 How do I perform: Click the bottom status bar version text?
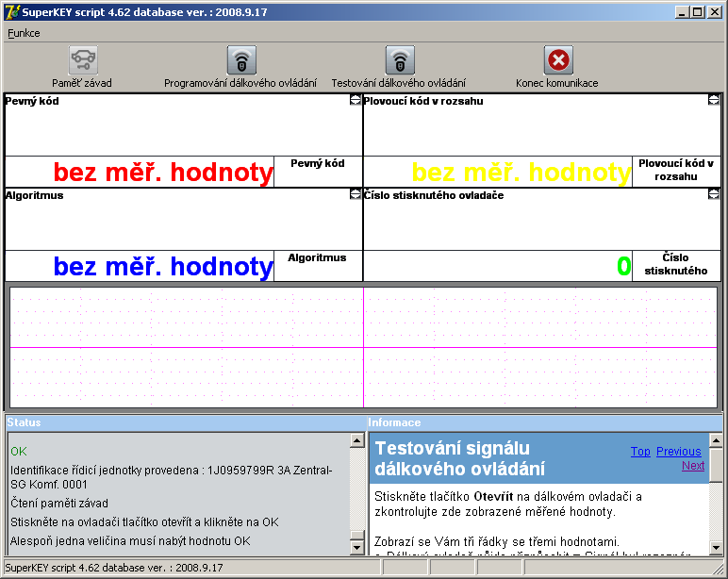click(114, 568)
